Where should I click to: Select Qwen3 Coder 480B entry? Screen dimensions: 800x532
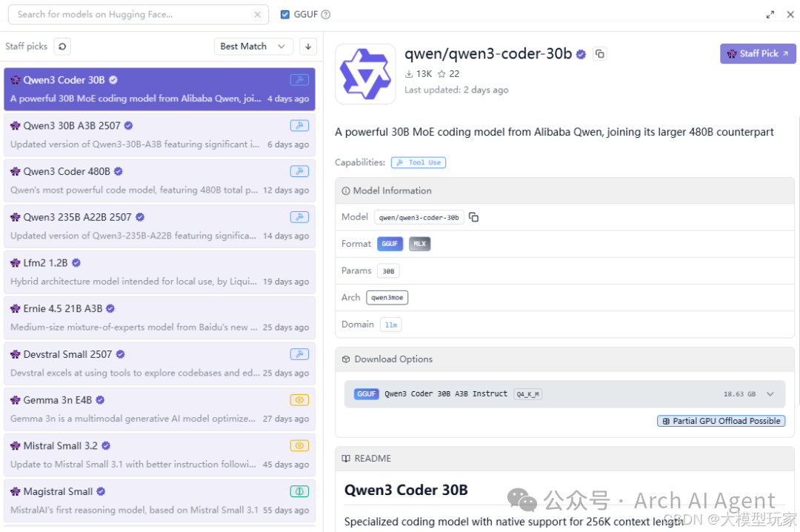click(159, 180)
